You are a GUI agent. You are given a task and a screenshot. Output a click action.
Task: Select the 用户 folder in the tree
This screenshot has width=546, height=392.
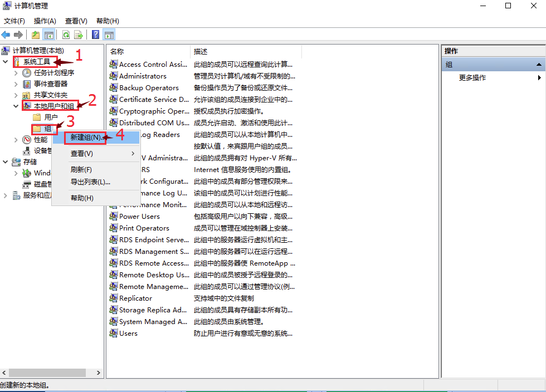click(51, 117)
